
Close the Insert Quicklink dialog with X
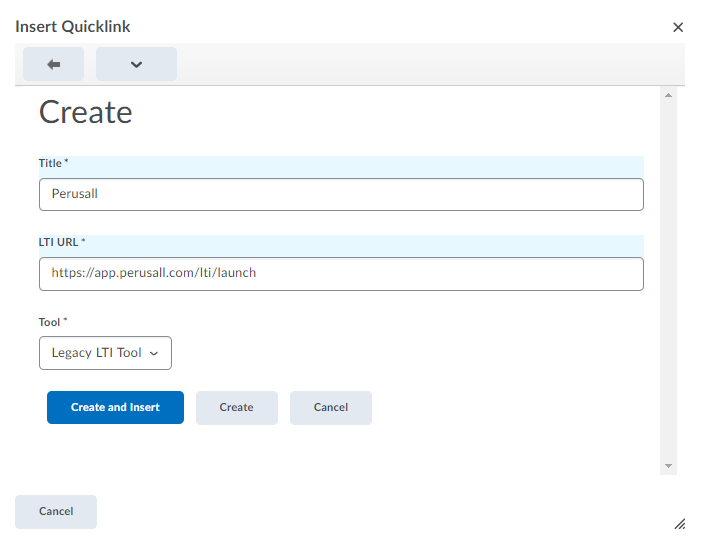pyautogui.click(x=678, y=27)
